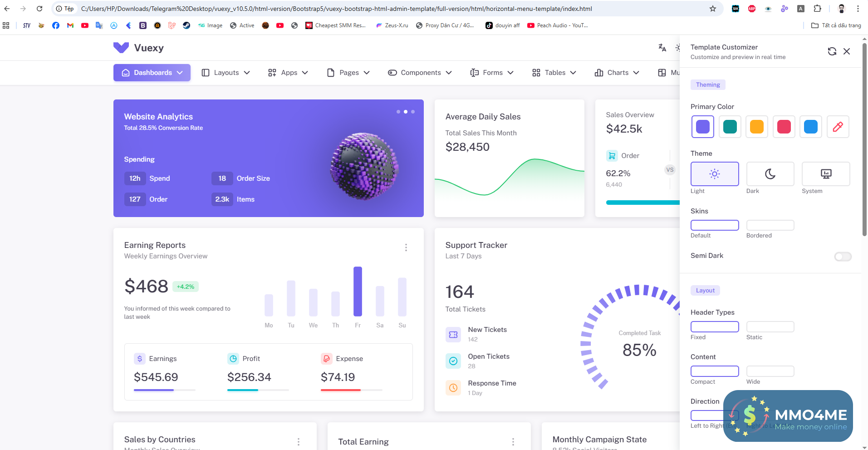Screen dimensions: 868x450
Task: Select the System theme option
Action: pyautogui.click(x=826, y=174)
